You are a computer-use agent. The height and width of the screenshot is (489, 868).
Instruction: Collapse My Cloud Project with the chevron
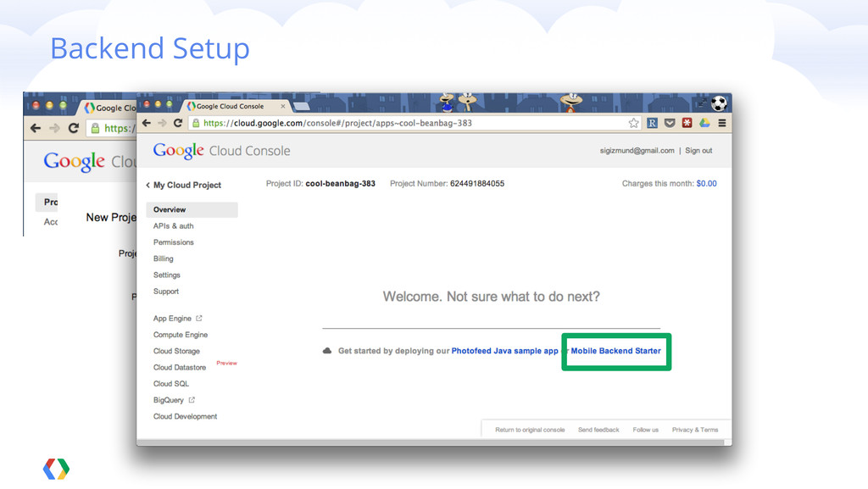(147, 186)
